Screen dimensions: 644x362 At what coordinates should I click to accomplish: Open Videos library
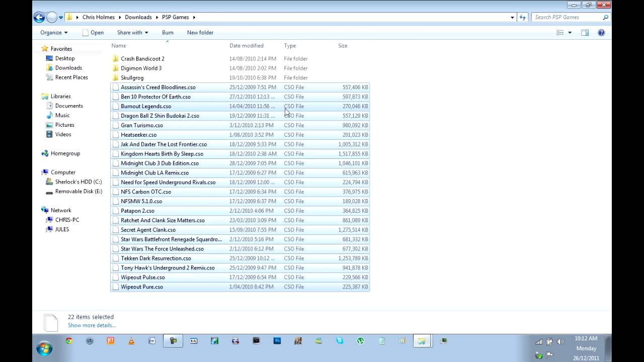[x=63, y=135]
